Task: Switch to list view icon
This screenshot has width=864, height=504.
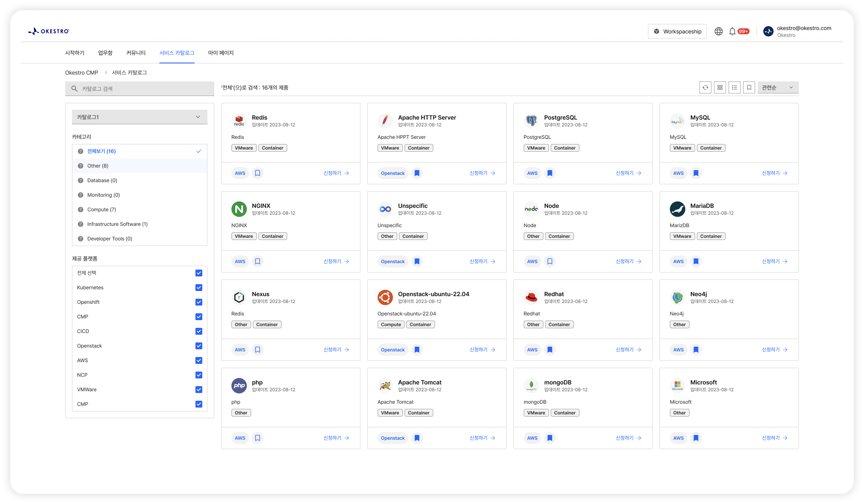Action: pyautogui.click(x=735, y=87)
